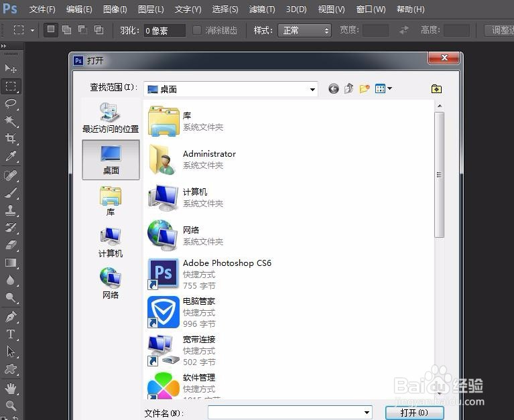Image resolution: width=514 pixels, height=420 pixels.
Task: Select the 电脑管家 shortcut item
Action: [x=182, y=312]
